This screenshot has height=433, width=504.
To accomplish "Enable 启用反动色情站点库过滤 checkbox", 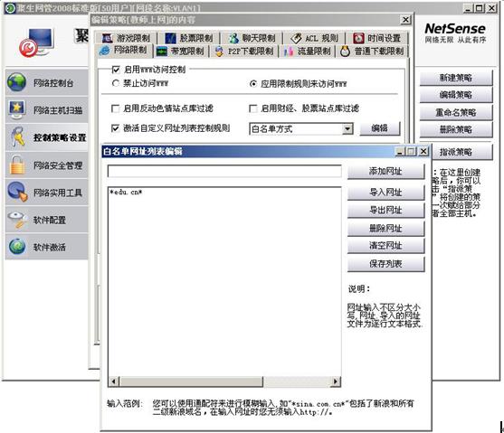I will point(115,108).
